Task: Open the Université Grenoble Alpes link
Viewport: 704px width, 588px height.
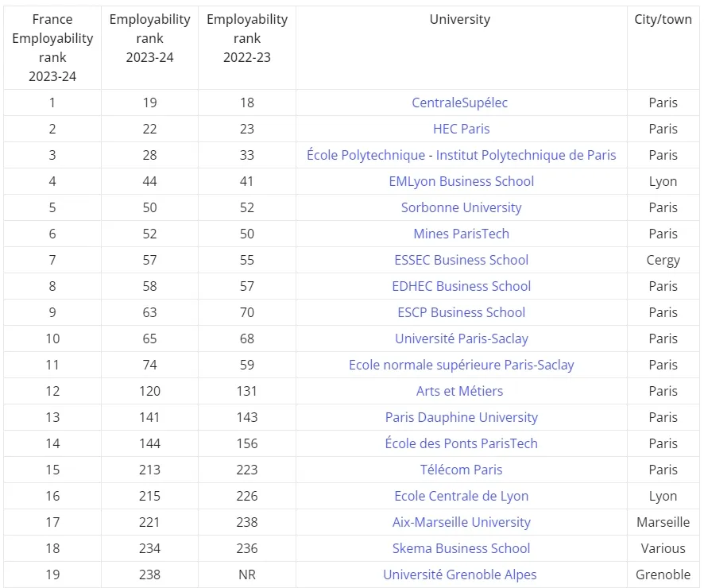Action: coord(460,574)
